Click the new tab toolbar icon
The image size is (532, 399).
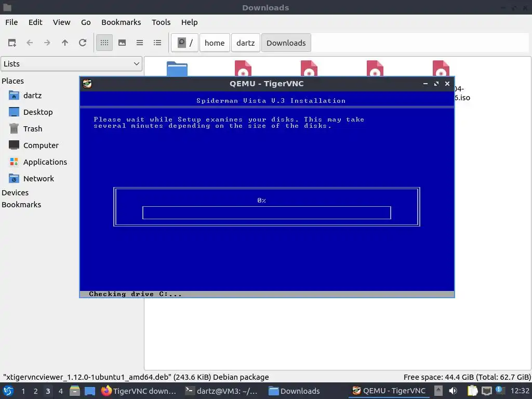point(12,43)
